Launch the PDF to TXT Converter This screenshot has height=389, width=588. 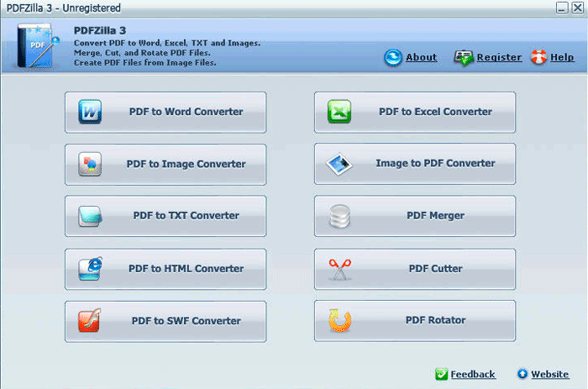coord(165,216)
